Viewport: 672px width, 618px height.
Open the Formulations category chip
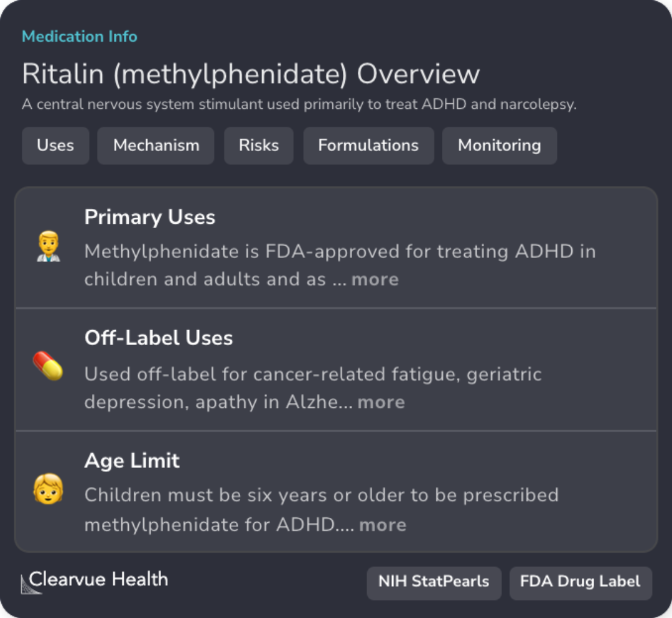coord(368,145)
